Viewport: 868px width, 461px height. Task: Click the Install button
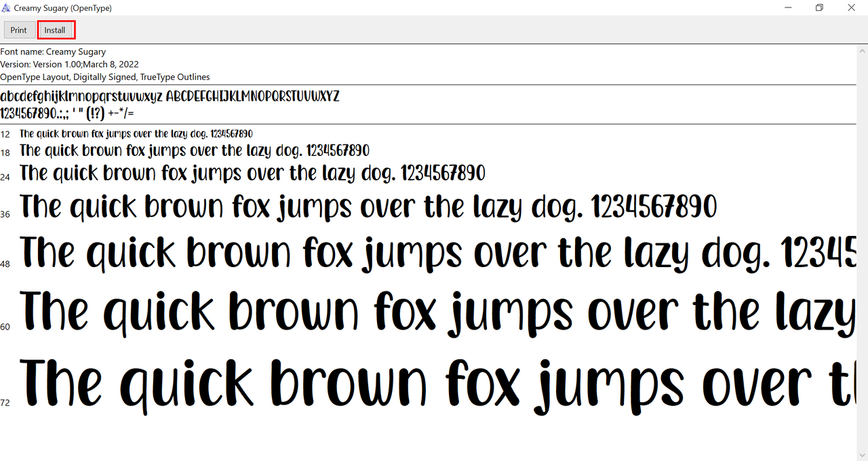pyautogui.click(x=55, y=30)
